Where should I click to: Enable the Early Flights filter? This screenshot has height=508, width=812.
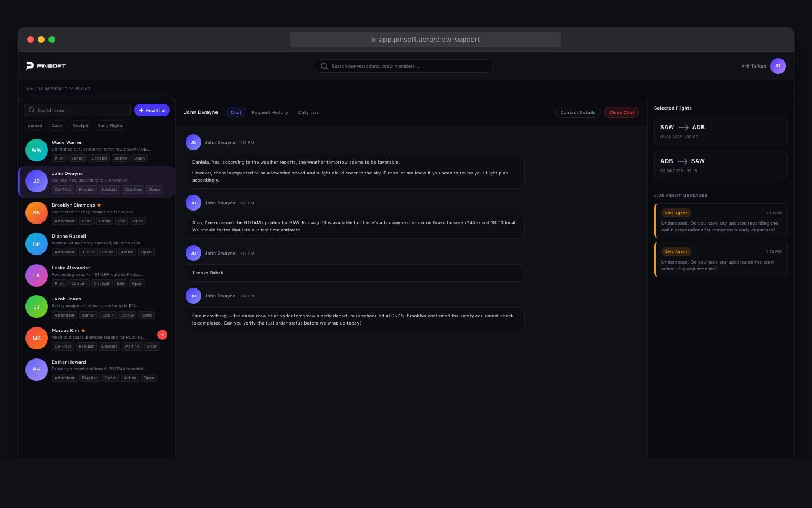(x=111, y=126)
